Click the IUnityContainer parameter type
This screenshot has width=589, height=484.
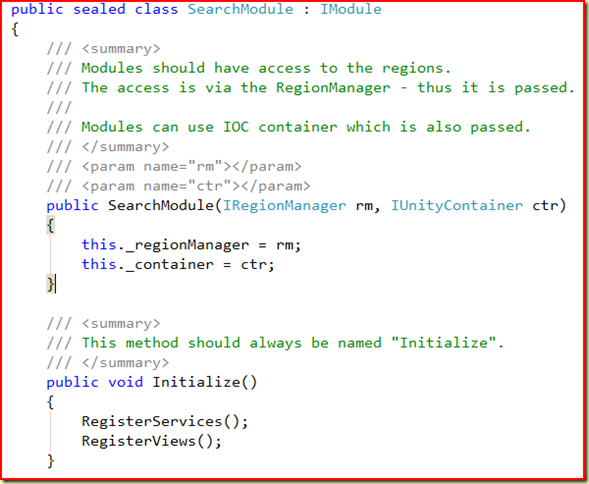point(456,206)
